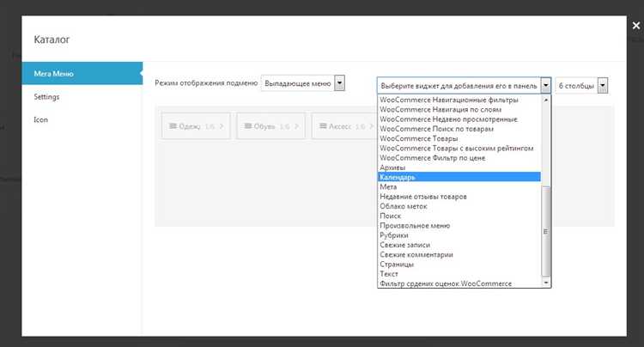
Task: Click the drag handle icon on Обувь widget
Action: pos(247,126)
